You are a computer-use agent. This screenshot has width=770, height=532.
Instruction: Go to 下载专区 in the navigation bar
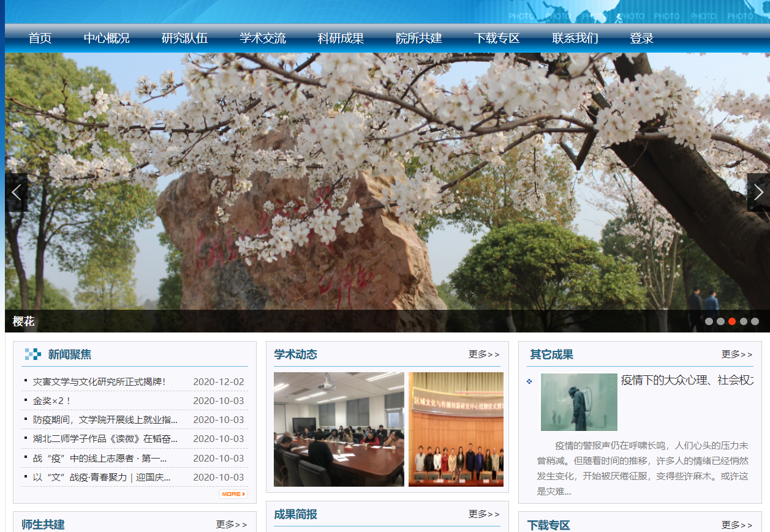coord(497,39)
